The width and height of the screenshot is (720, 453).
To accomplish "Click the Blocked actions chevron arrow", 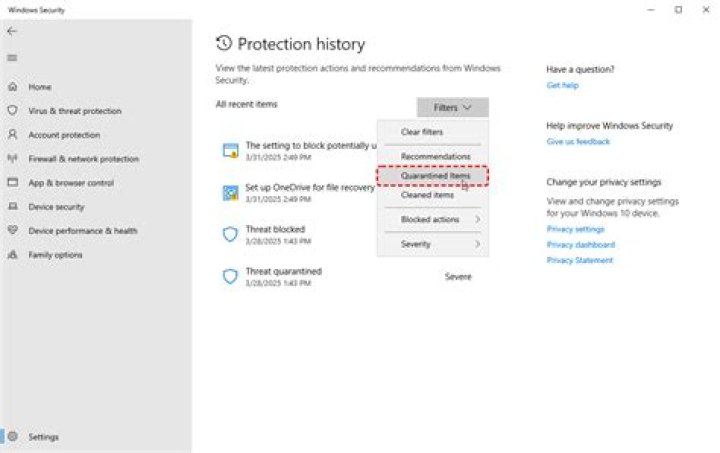I will (478, 219).
